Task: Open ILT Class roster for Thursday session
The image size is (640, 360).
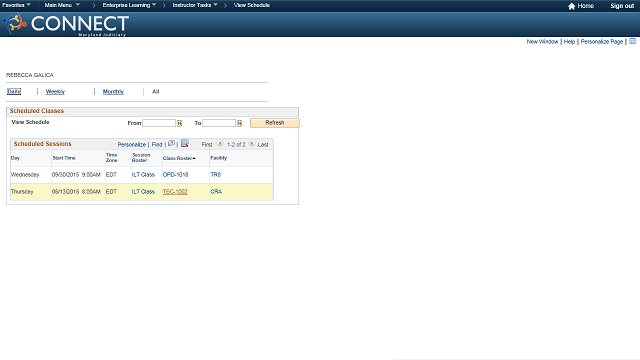Action: click(143, 192)
